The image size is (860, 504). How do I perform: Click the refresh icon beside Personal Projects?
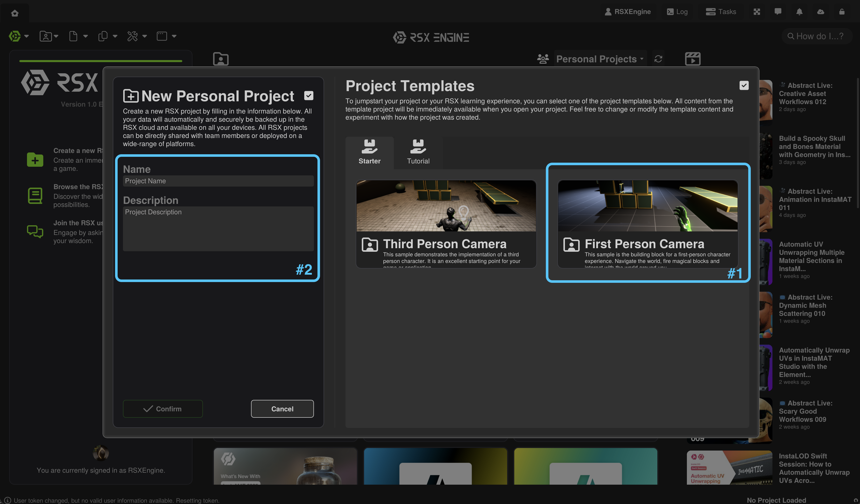pyautogui.click(x=658, y=59)
